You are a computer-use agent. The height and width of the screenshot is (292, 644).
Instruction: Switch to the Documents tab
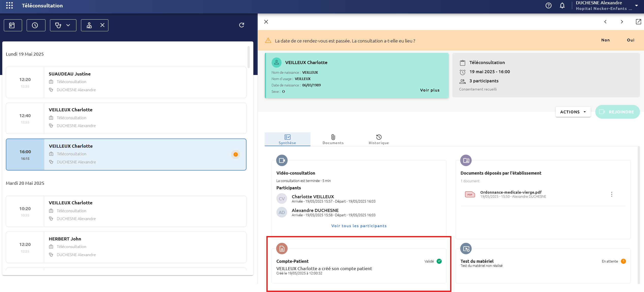pyautogui.click(x=333, y=139)
